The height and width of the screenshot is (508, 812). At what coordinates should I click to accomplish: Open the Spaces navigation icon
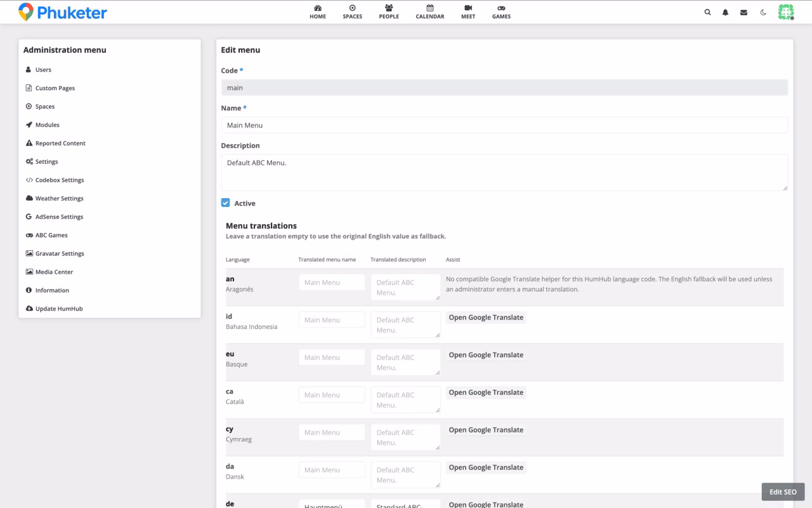(x=352, y=8)
